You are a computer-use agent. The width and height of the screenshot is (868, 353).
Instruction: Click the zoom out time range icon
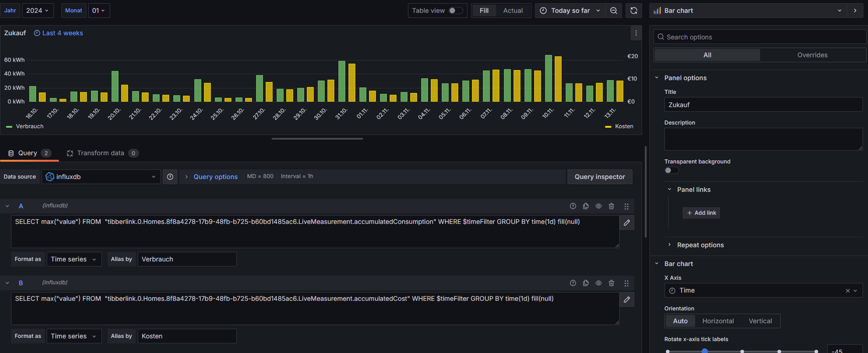[x=614, y=11]
